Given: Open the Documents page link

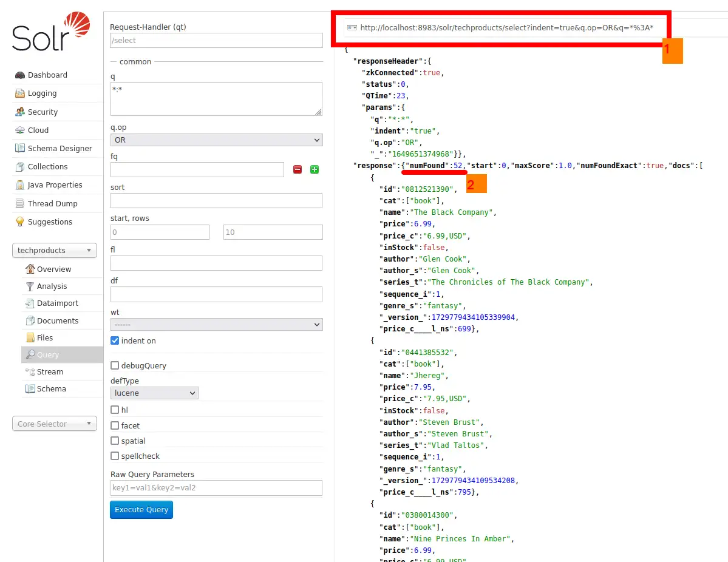Looking at the screenshot, I should (x=58, y=320).
